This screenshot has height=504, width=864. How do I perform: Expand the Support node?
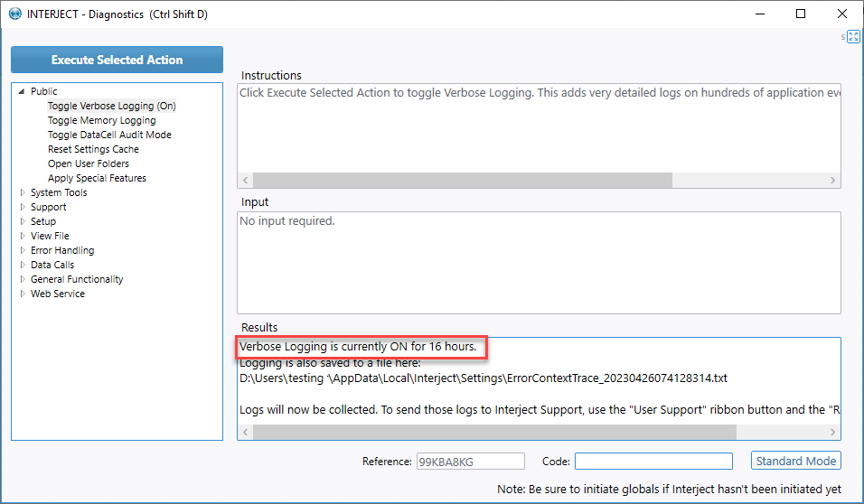(x=23, y=207)
